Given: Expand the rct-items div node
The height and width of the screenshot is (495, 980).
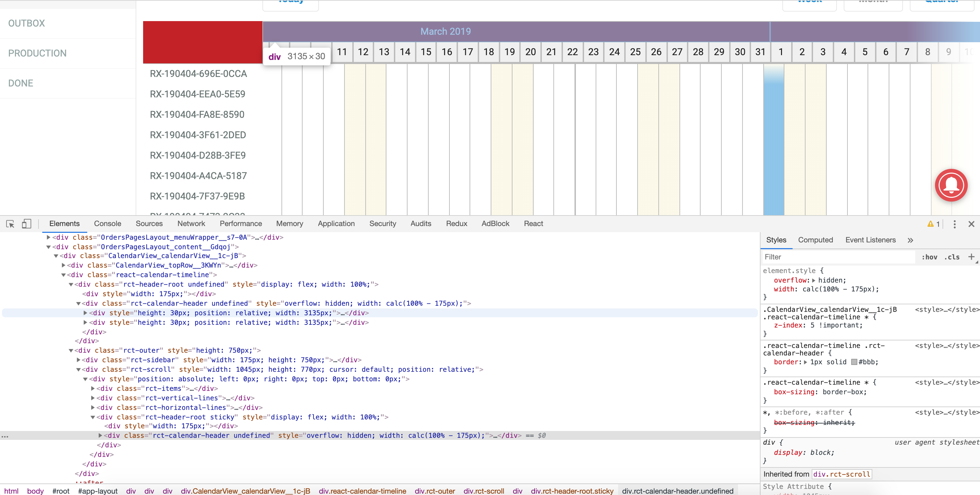Looking at the screenshot, I should click(x=92, y=388).
